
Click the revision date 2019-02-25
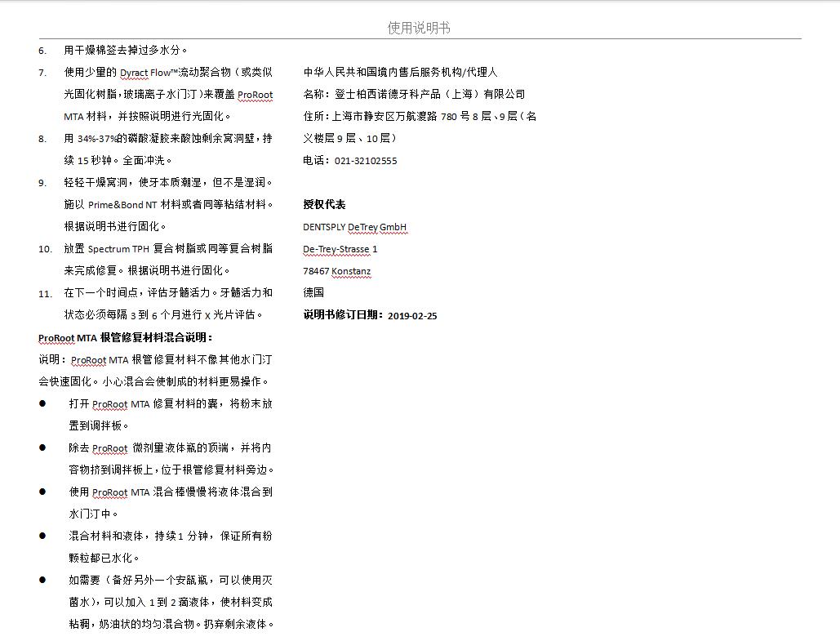pyautogui.click(x=412, y=315)
